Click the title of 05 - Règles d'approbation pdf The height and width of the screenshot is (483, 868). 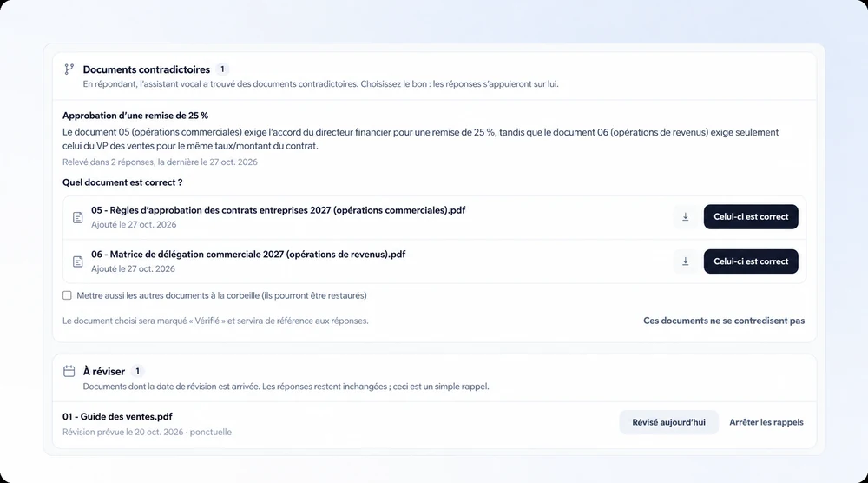point(279,210)
